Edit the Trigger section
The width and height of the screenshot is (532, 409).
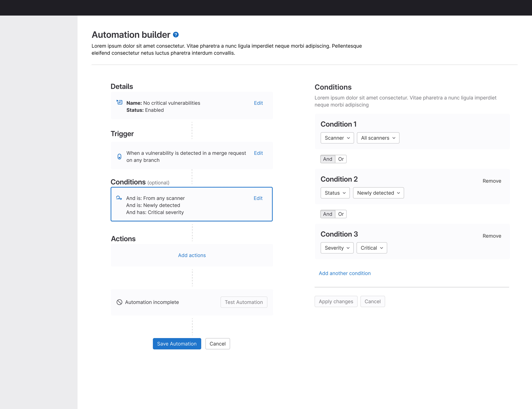pos(258,153)
